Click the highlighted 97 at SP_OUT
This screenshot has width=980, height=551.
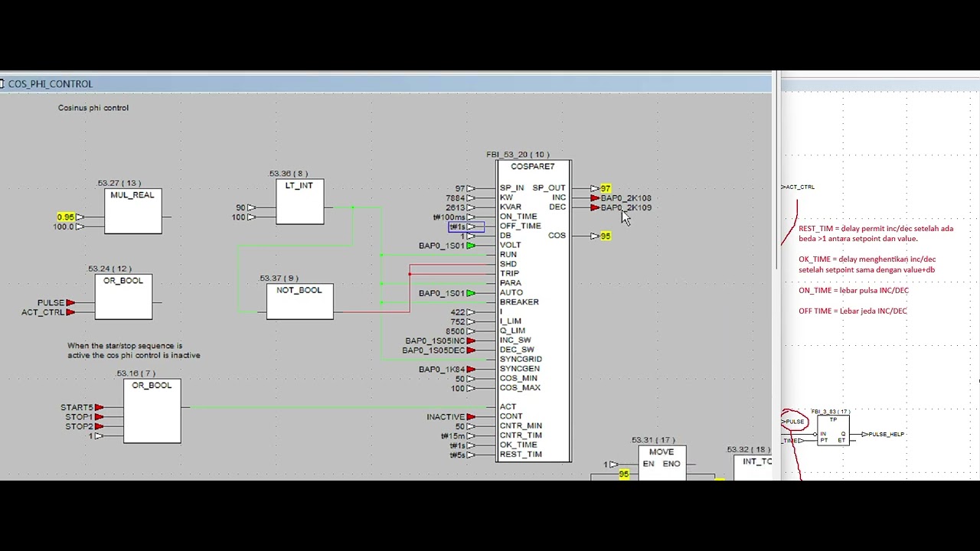click(606, 188)
